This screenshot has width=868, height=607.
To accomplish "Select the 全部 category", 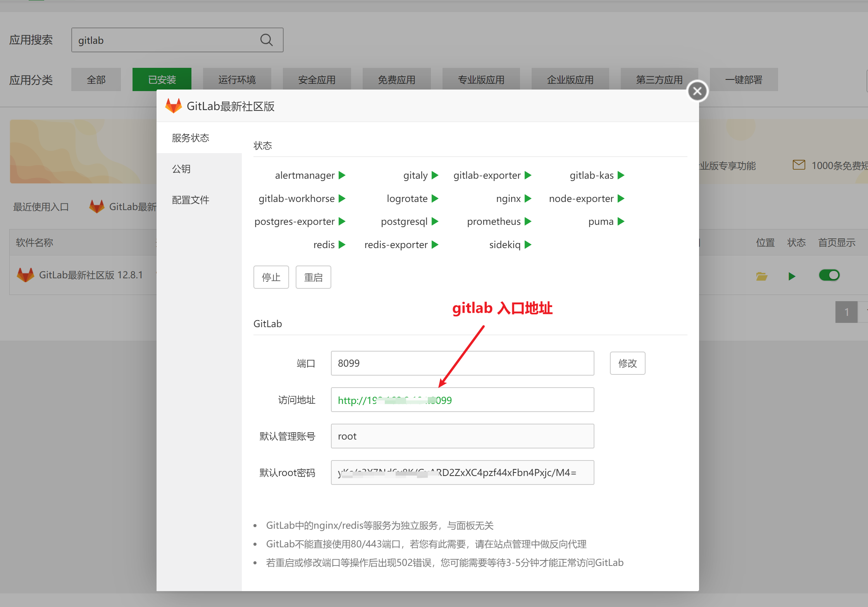I will coord(96,79).
